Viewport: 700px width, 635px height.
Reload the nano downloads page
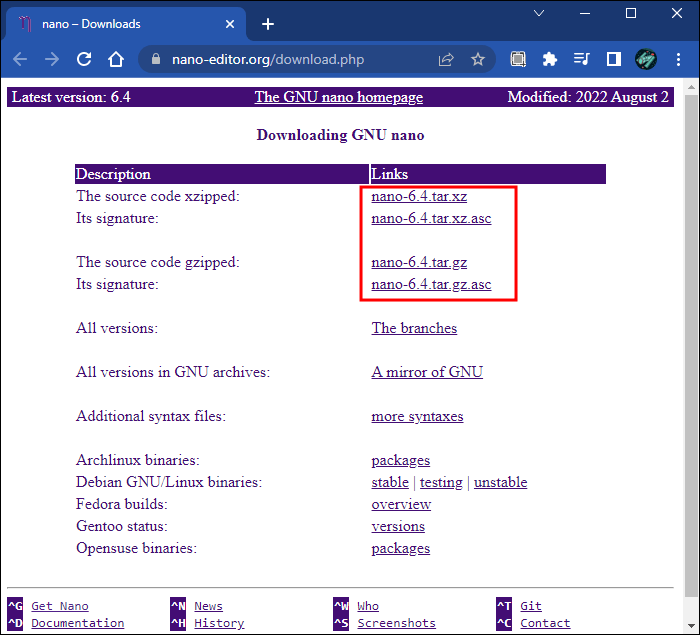click(84, 59)
